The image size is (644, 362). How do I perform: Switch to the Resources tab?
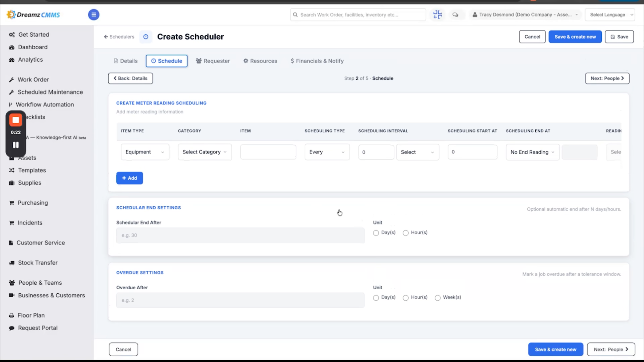[260, 61]
